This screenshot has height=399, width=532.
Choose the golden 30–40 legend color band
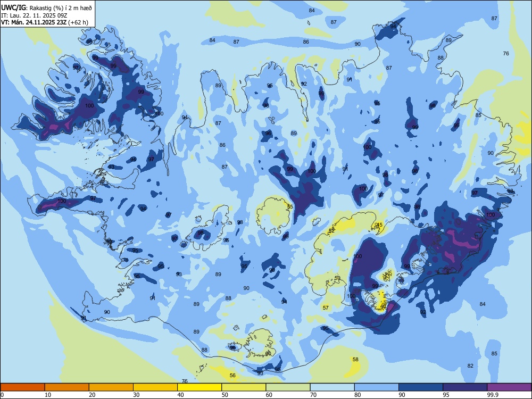(155, 387)
